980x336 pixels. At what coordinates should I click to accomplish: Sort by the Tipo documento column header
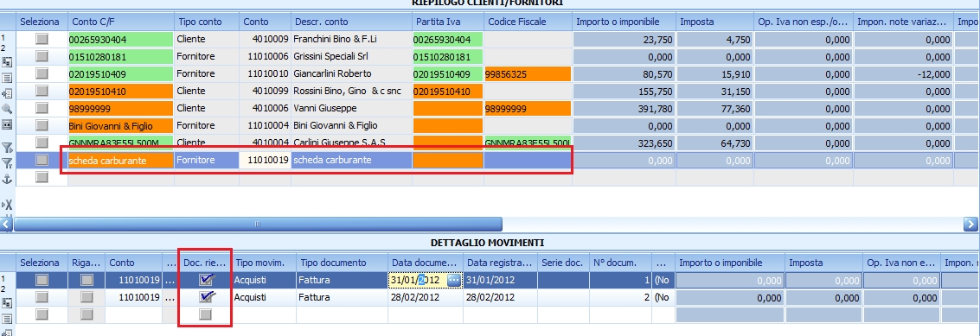point(342,263)
